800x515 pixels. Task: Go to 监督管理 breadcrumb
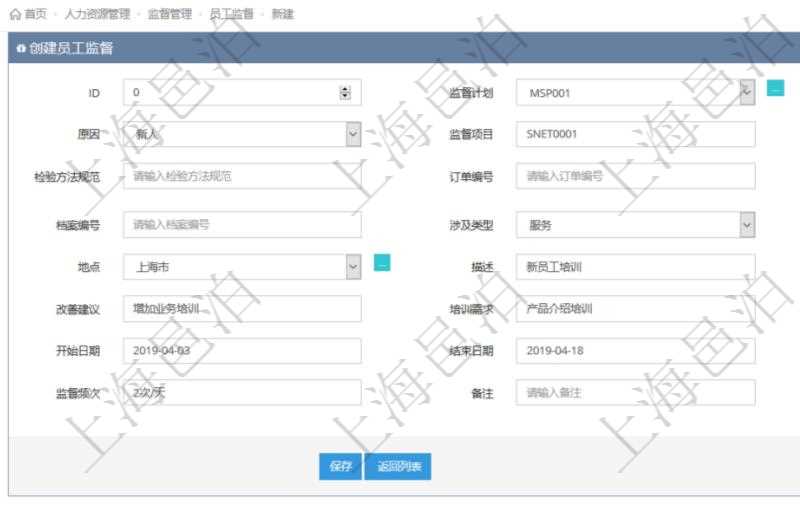point(170,14)
